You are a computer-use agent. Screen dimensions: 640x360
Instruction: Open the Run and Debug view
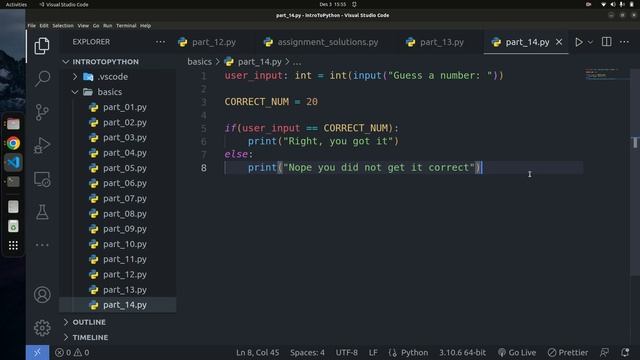(x=42, y=145)
